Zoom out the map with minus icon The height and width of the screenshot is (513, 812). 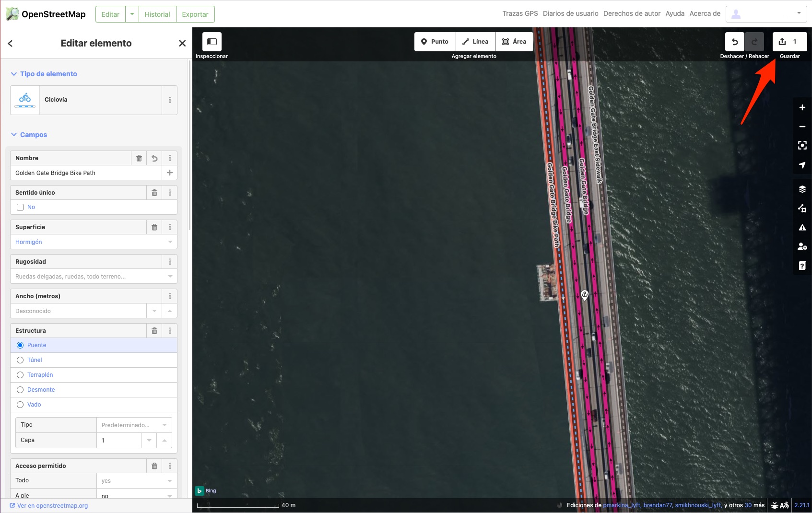pyautogui.click(x=802, y=127)
